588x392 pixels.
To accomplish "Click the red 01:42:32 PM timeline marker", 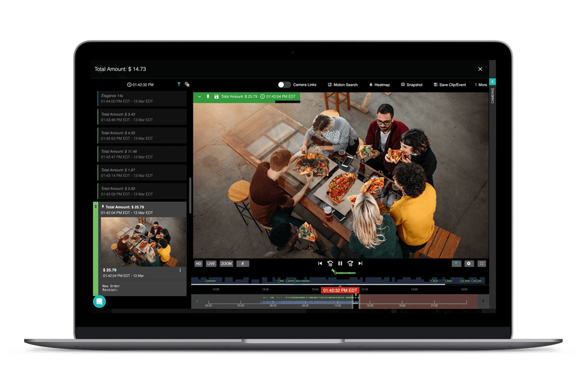I will tap(340, 290).
